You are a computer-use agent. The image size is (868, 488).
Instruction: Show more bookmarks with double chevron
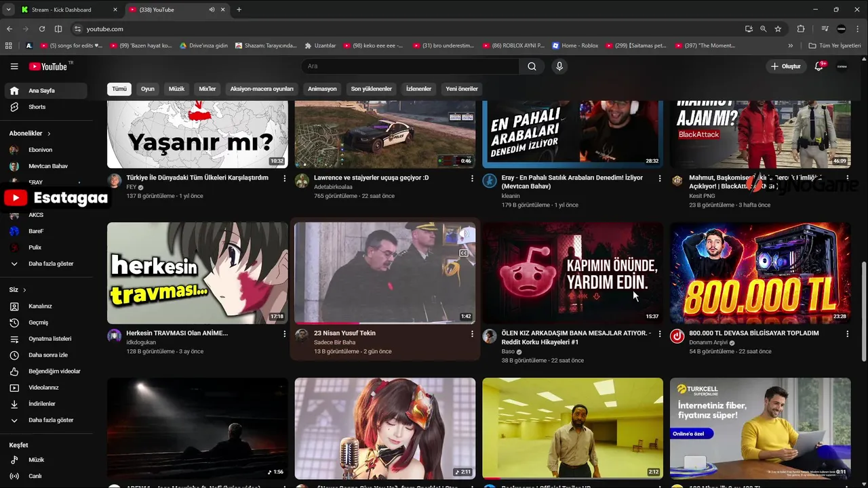(791, 45)
